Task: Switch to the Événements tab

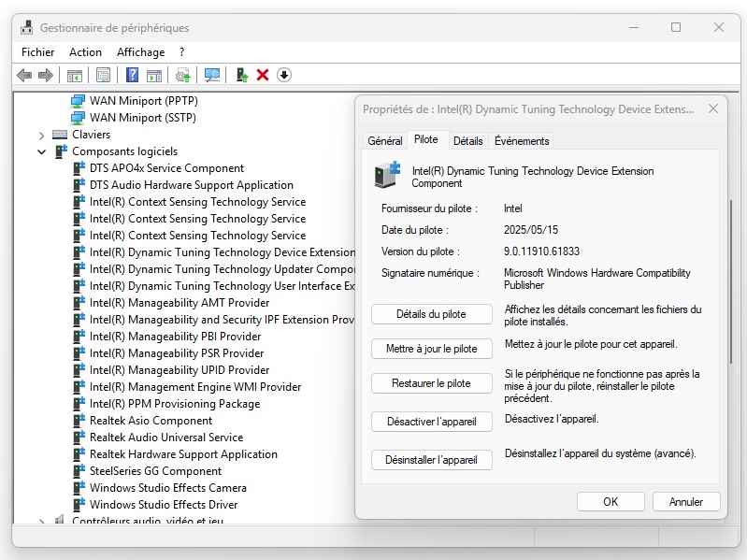Action: click(x=522, y=141)
